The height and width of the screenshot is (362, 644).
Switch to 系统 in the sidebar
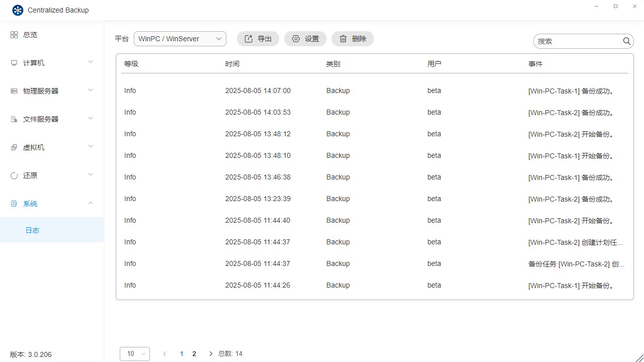(30, 203)
